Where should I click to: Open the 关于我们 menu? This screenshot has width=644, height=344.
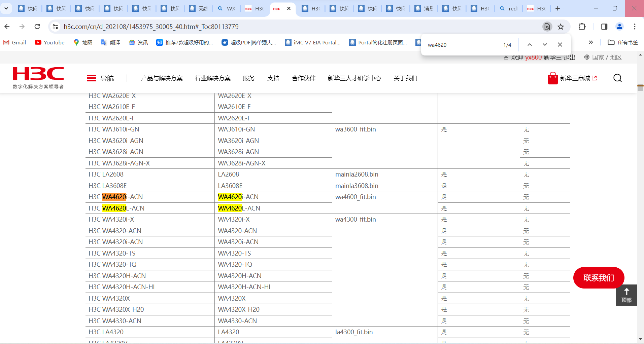click(405, 78)
